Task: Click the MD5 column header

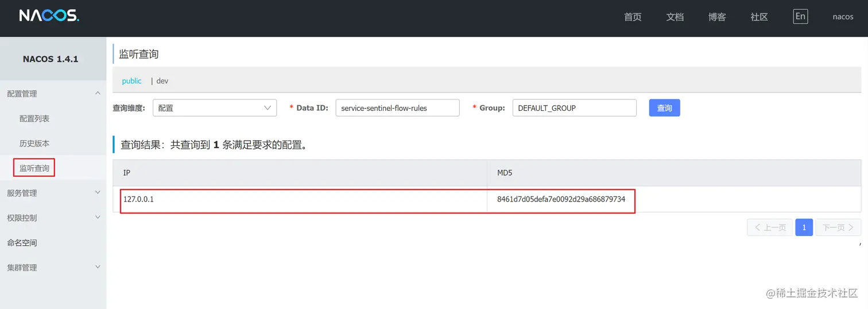Action: (674, 173)
